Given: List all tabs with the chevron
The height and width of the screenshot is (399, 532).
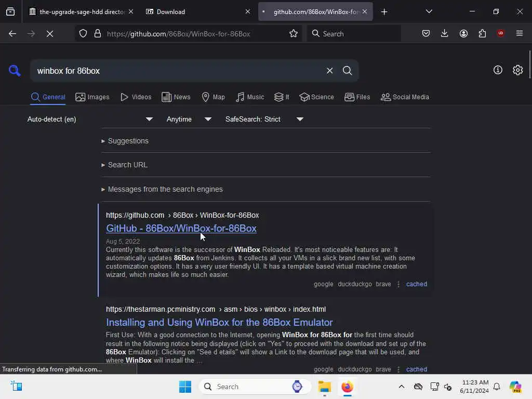Looking at the screenshot, I should tap(429, 11).
